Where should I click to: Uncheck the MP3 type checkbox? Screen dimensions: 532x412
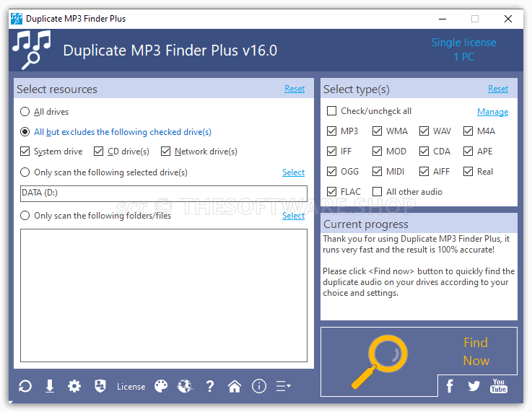[331, 131]
